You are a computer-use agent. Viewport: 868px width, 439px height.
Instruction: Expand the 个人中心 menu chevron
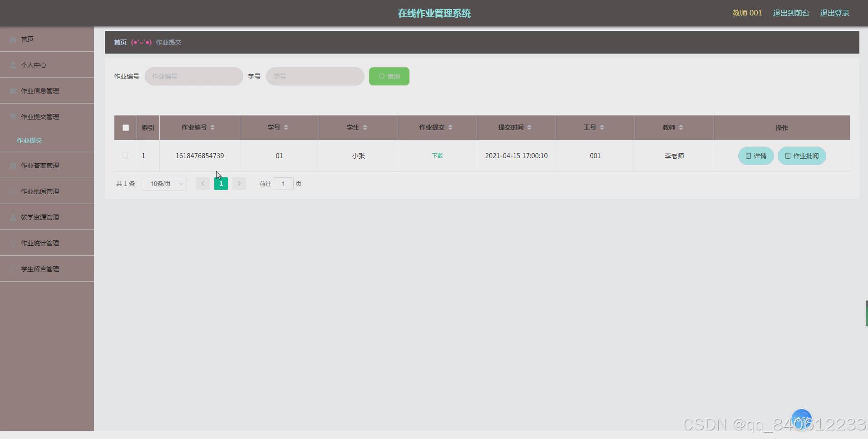tap(83, 65)
